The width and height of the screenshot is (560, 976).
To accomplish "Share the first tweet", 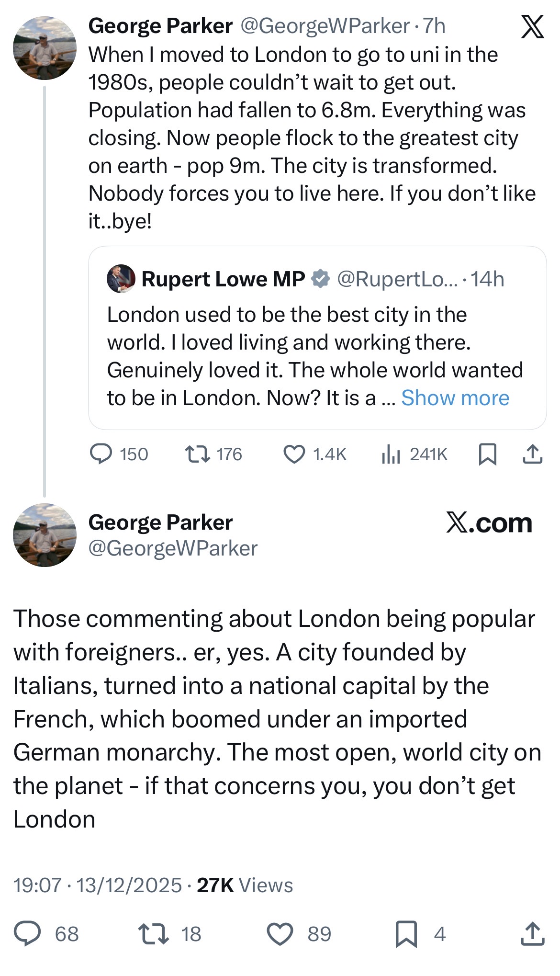I will tap(532, 454).
